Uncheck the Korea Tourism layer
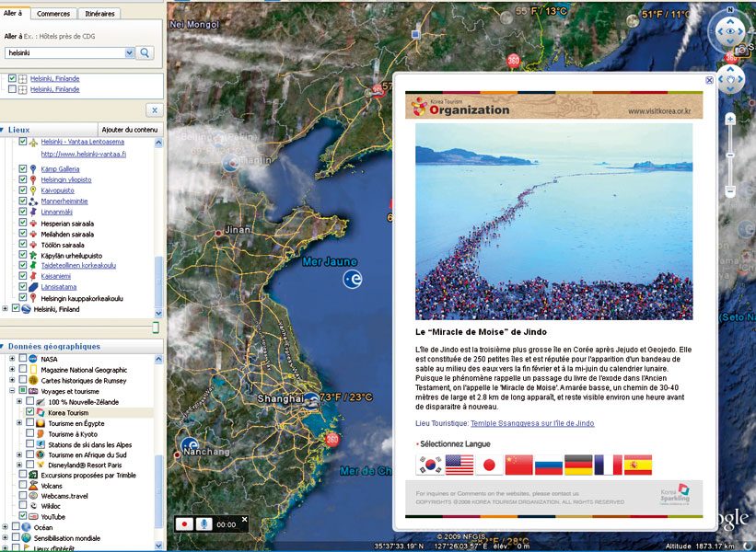The width and height of the screenshot is (756, 552). 30,413
